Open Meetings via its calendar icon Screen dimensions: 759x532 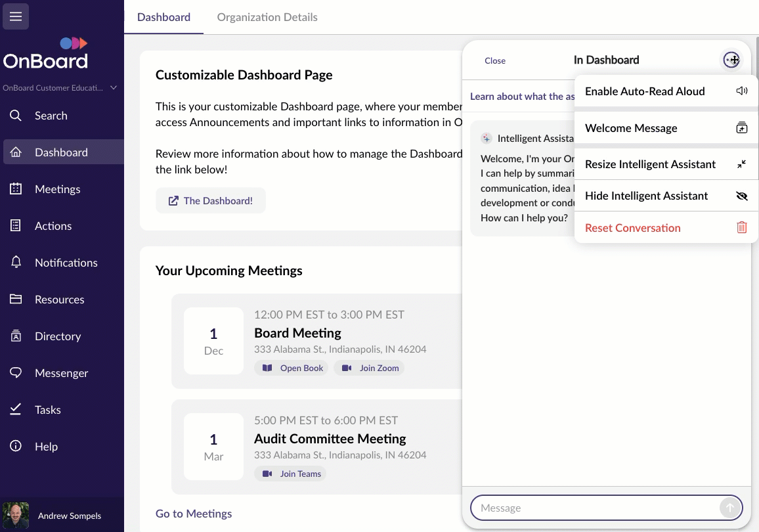click(x=16, y=189)
